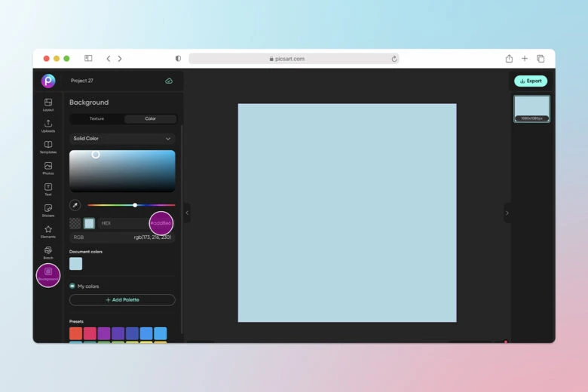The width and height of the screenshot is (588, 392).
Task: Click the rainbow hue slider
Action: [x=131, y=205]
